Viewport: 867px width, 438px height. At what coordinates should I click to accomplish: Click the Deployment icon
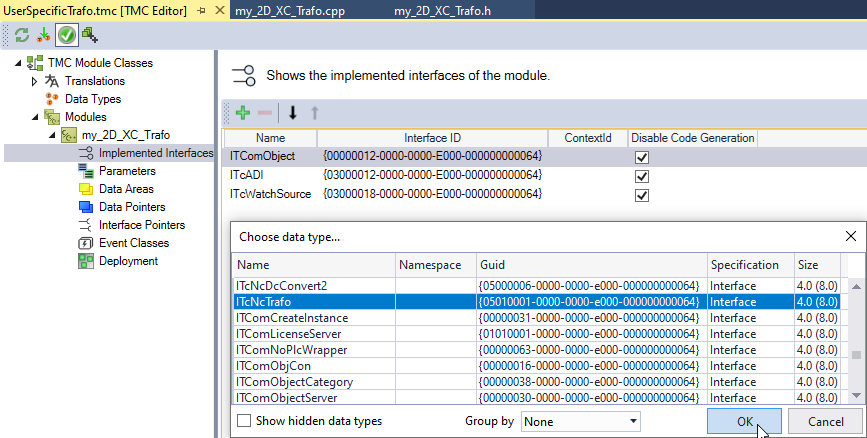point(86,261)
